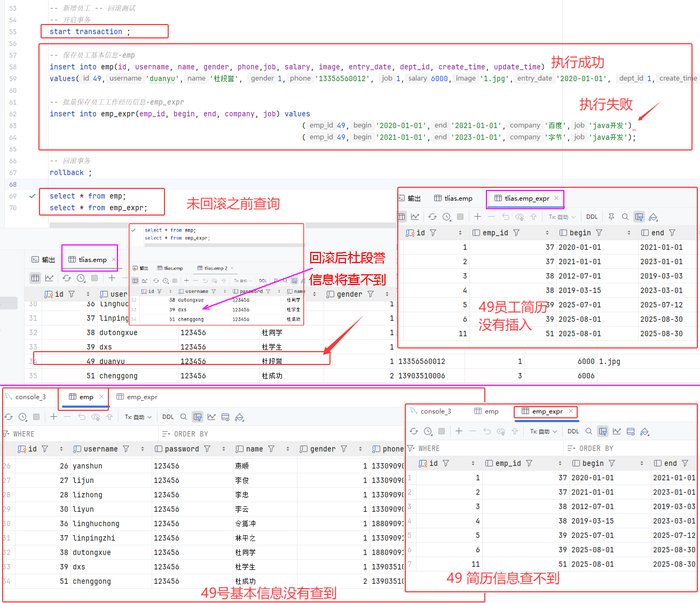Expand Tx 自动 dropdown in bottom-left emp panel
The height and width of the screenshot is (603, 700).
tap(138, 417)
